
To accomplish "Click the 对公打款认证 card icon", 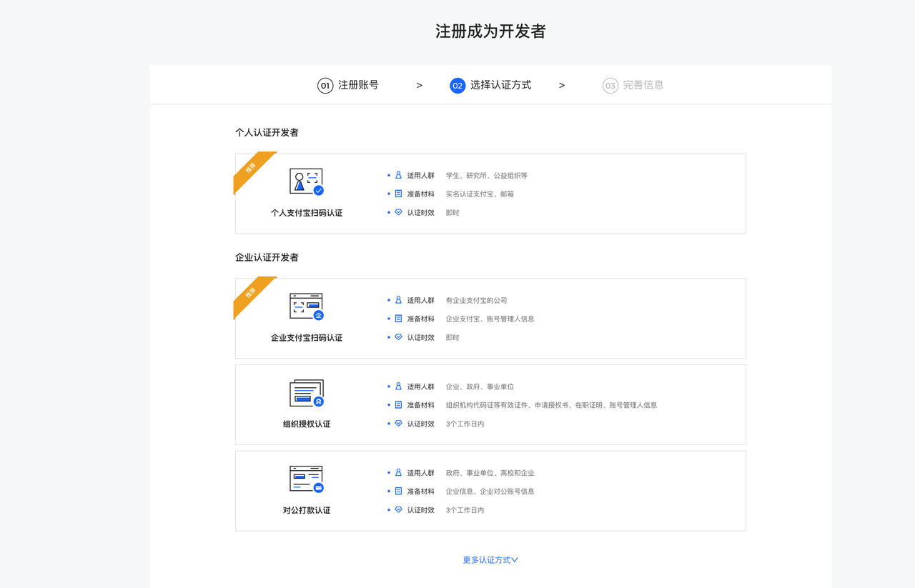I will point(307,479).
